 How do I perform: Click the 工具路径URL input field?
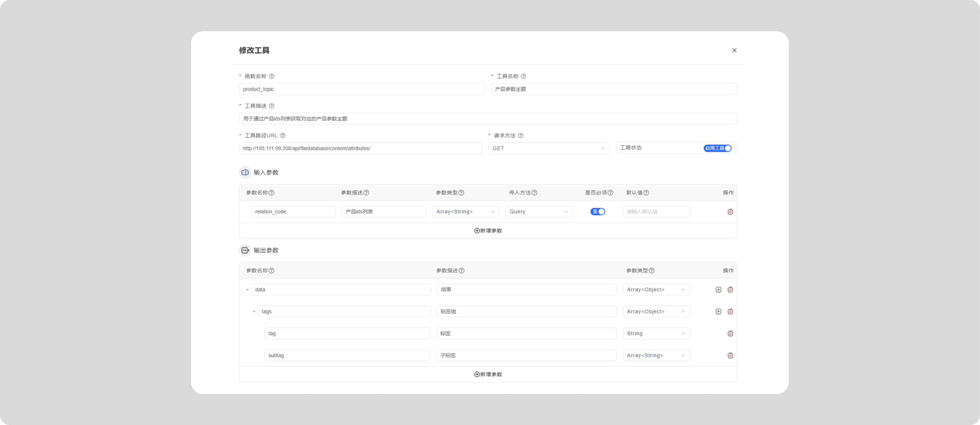point(360,148)
